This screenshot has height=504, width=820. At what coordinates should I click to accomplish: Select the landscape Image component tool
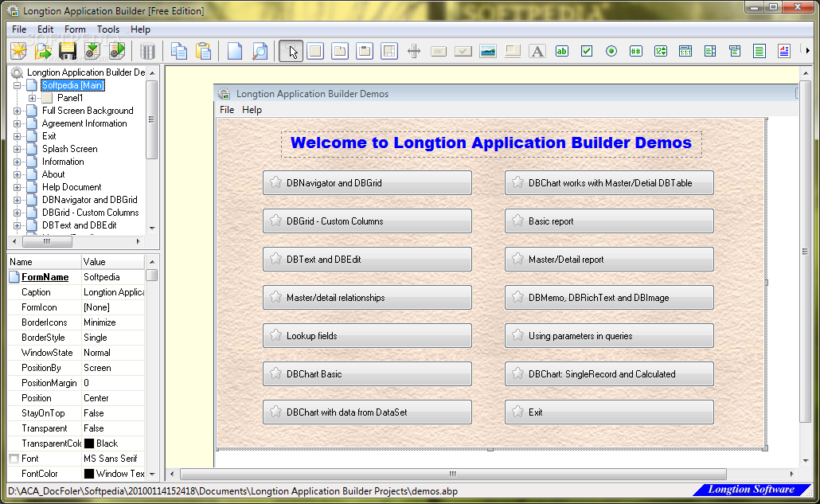coord(487,51)
